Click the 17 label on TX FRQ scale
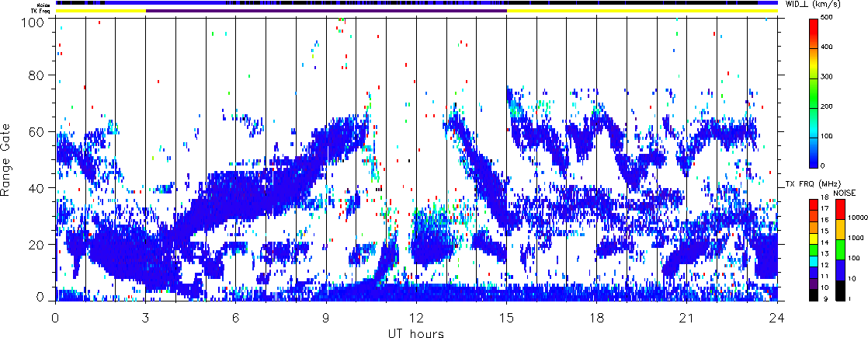Image resolution: width=868 pixels, height=338 pixels. coord(824,208)
